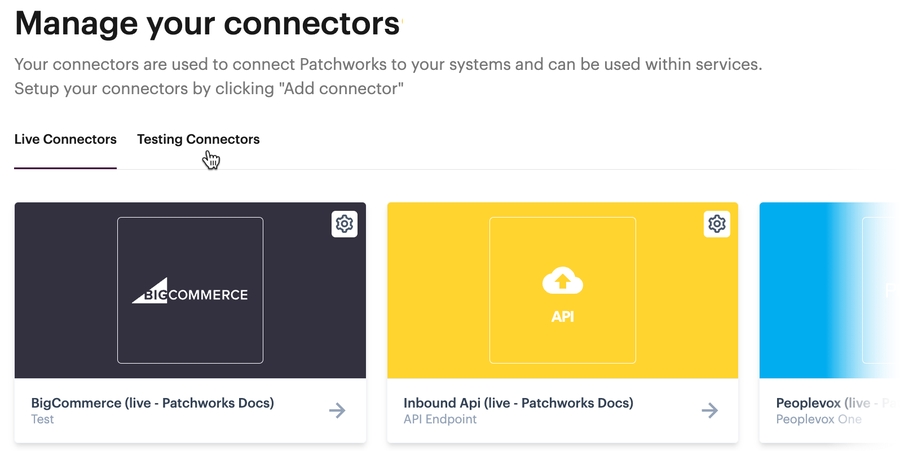Click the cloud upload API icon

click(562, 282)
